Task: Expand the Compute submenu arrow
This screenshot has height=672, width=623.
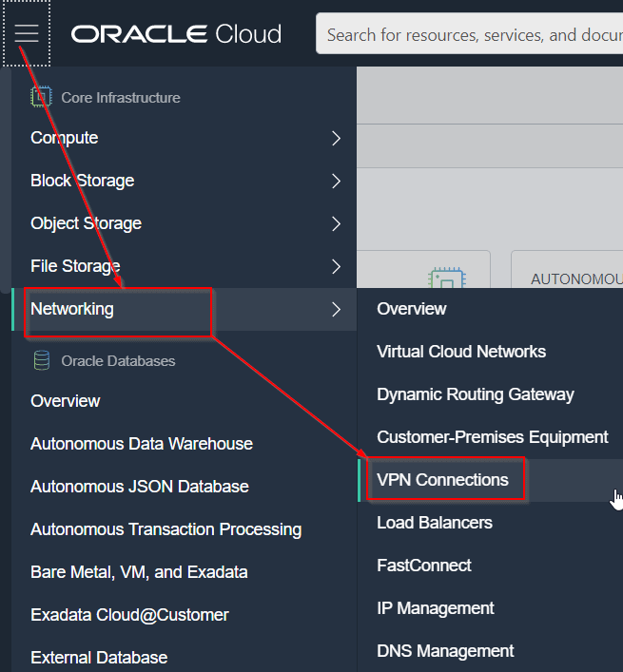Action: tap(336, 138)
